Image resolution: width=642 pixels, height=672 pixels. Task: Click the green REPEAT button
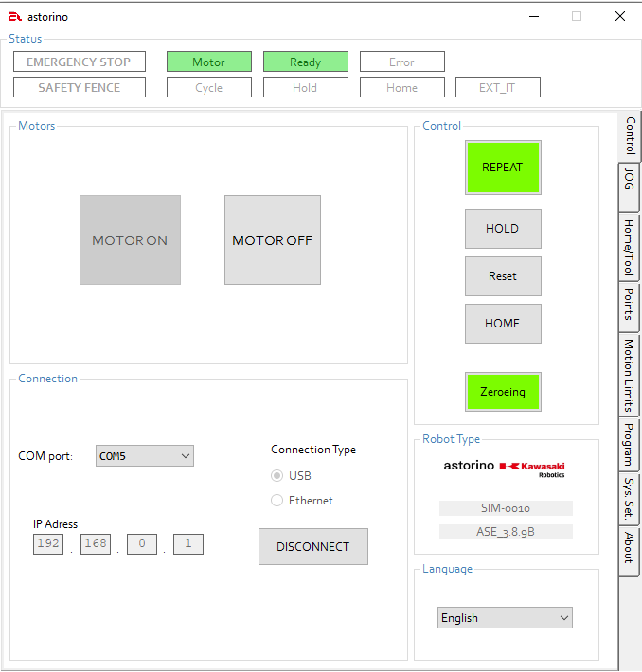tap(503, 168)
